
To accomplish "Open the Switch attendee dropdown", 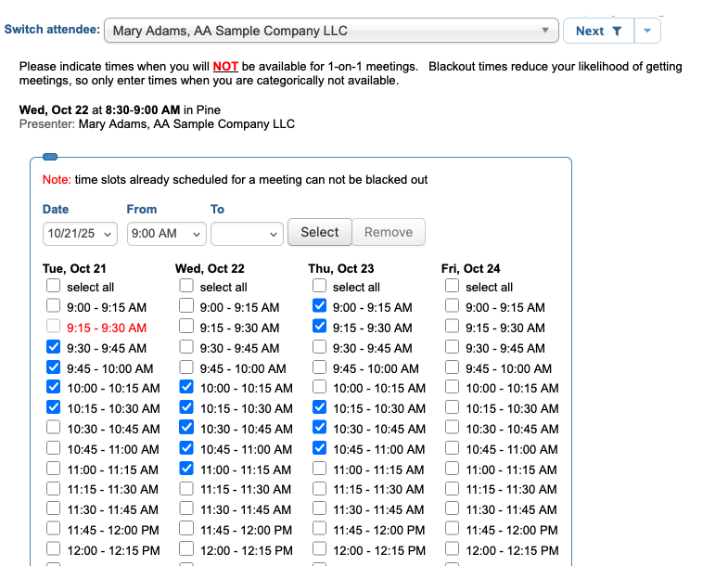I will coord(331,31).
